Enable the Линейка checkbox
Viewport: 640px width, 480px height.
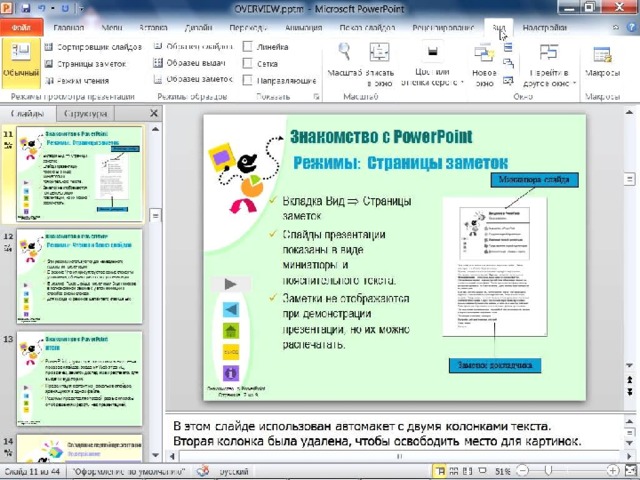(248, 47)
